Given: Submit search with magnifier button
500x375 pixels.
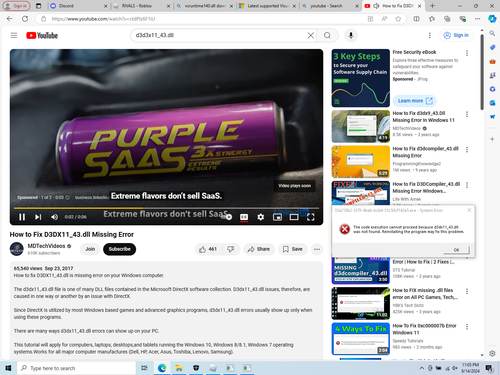Looking at the screenshot, I should (327, 35).
